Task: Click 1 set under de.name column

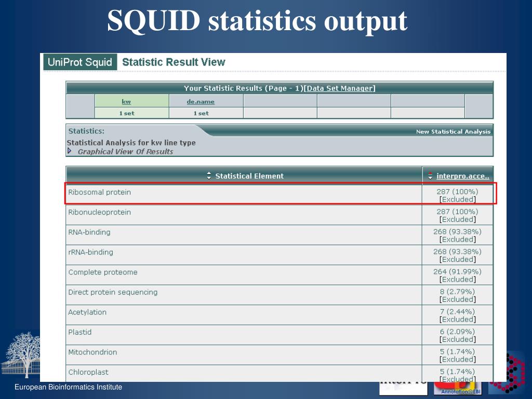Action: (201, 113)
